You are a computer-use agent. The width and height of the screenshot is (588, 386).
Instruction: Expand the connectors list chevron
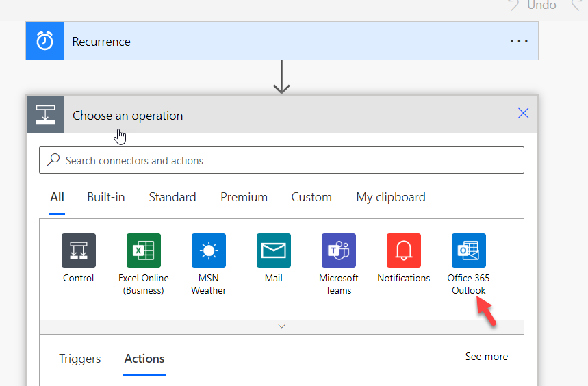click(281, 326)
